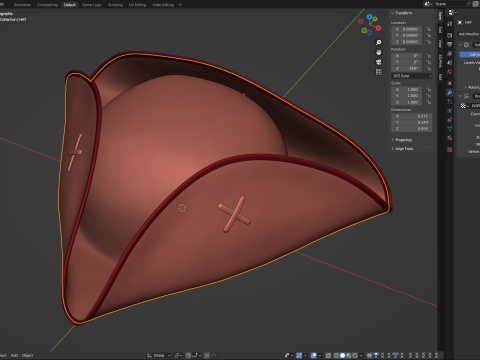The height and width of the screenshot is (360, 480).
Task: Toggle lock on Location X
Action: [x=429, y=29]
